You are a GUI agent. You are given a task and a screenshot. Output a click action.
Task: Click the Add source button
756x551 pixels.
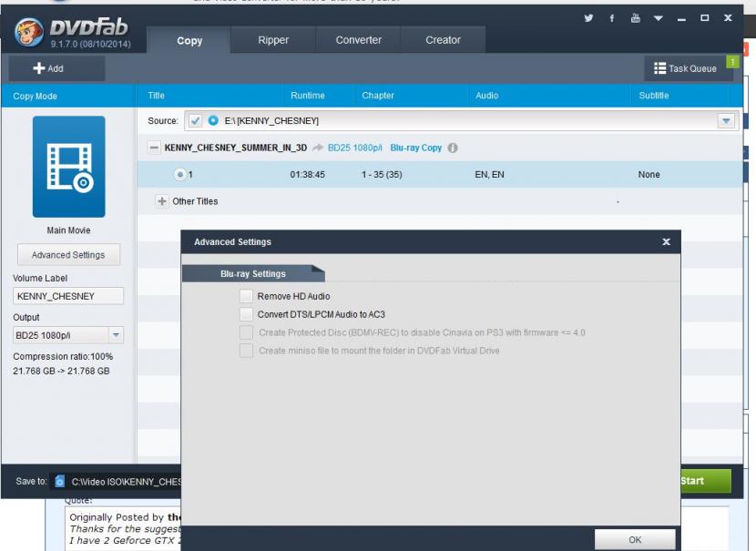click(56, 68)
